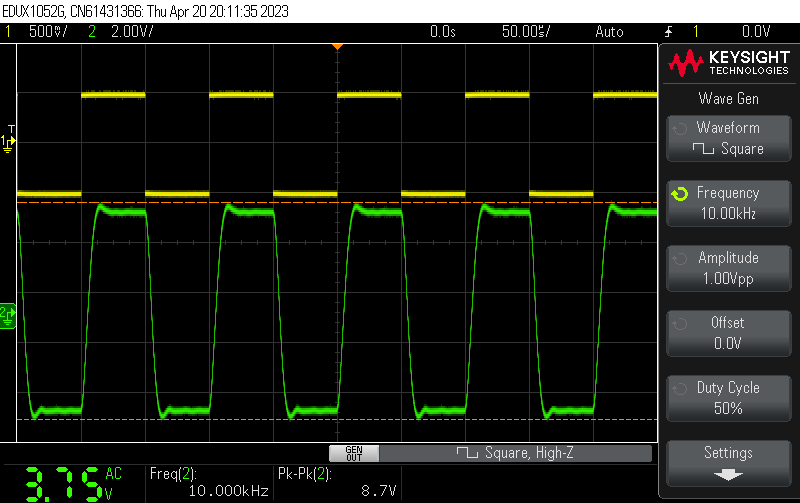Click the EDUX1052G timestamp header text

click(145, 11)
